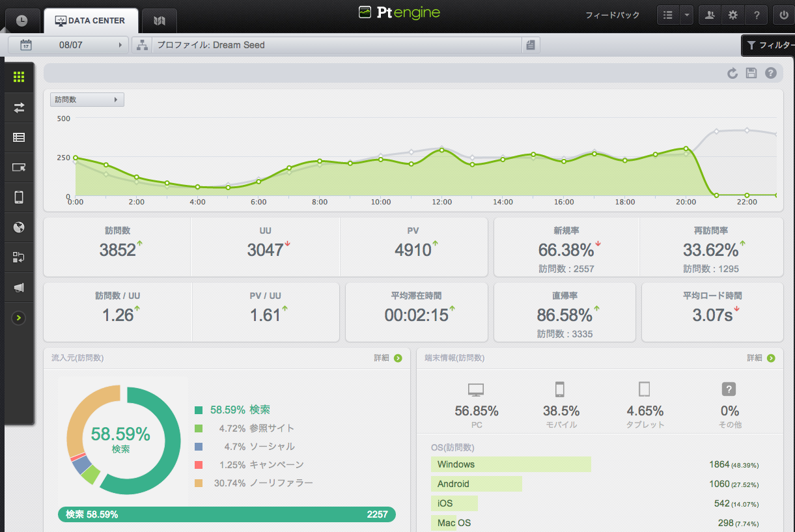Click the Android OS bar

[476, 484]
